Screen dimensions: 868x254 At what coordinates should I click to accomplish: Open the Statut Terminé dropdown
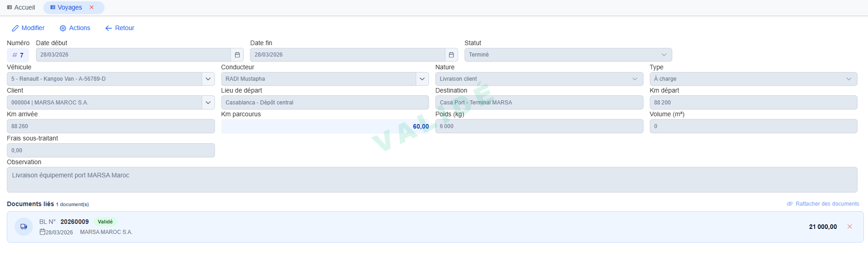[568, 55]
